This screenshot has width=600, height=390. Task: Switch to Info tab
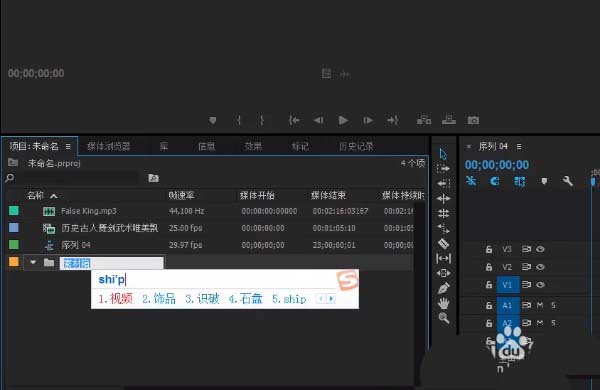[207, 147]
